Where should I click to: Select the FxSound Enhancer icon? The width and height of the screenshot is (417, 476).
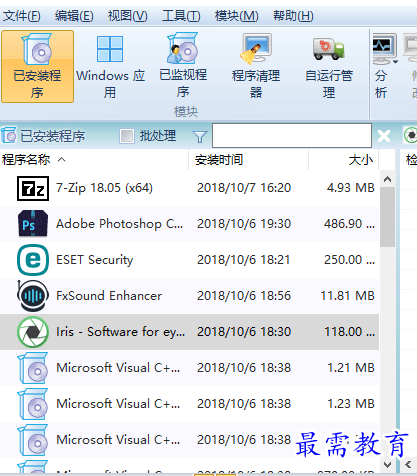33,296
